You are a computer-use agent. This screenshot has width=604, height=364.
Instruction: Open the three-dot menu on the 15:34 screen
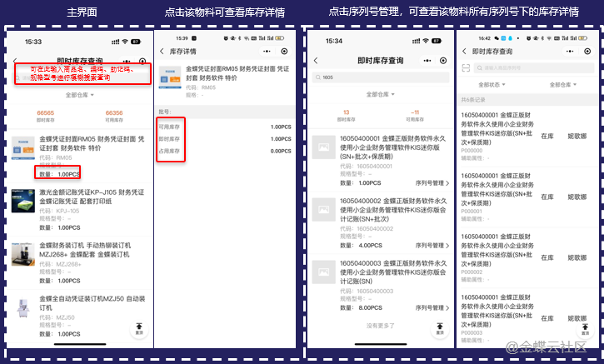pyautogui.click(x=427, y=61)
